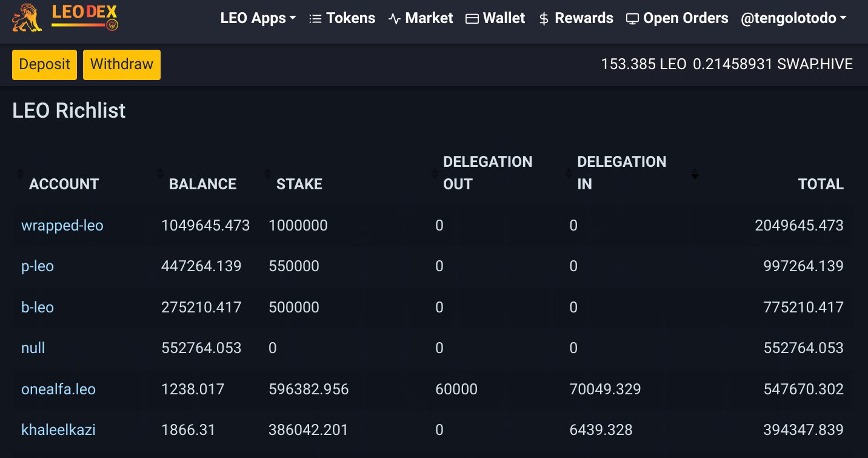
Task: Select b-leo balance 275210.417
Action: (x=201, y=307)
